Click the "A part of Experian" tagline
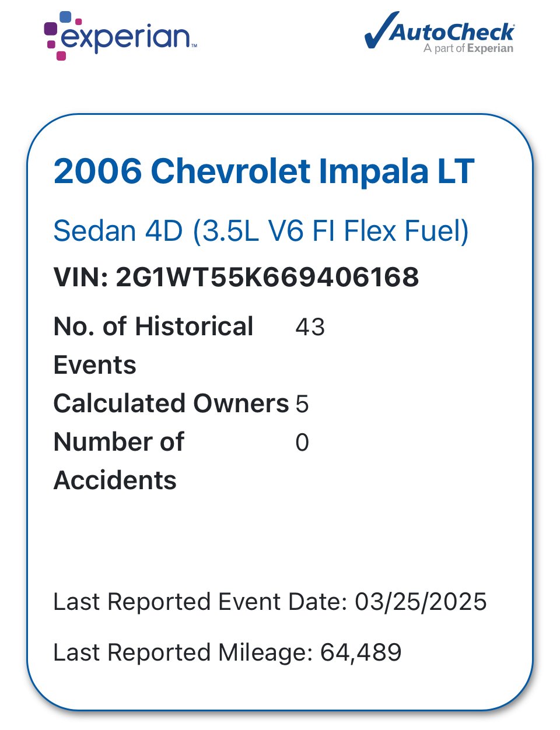This screenshot has height=730, width=560. pos(468,48)
